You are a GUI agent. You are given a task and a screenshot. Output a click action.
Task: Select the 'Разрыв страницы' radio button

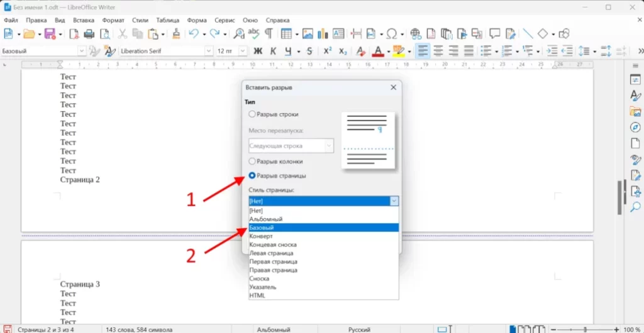pyautogui.click(x=252, y=175)
